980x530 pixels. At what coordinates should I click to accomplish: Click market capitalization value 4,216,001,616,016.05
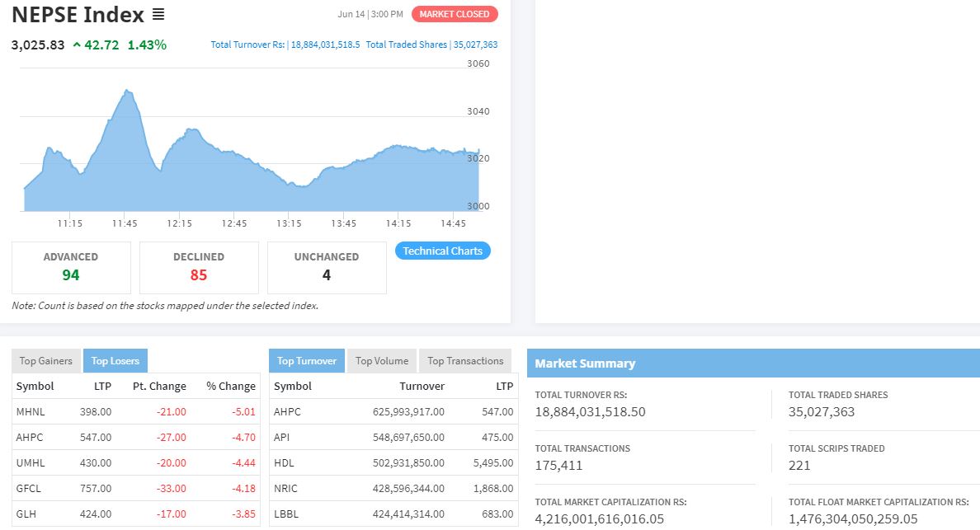tap(600, 519)
